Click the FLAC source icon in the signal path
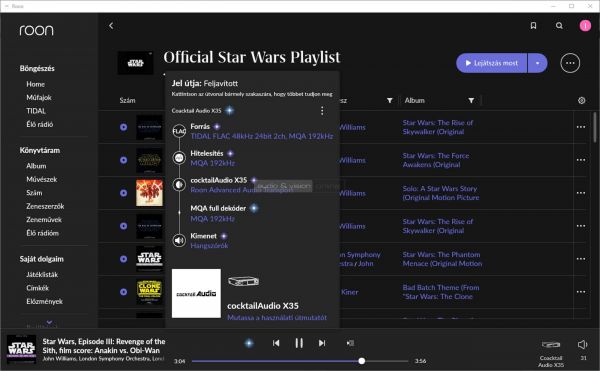The width and height of the screenshot is (600, 371). point(179,132)
